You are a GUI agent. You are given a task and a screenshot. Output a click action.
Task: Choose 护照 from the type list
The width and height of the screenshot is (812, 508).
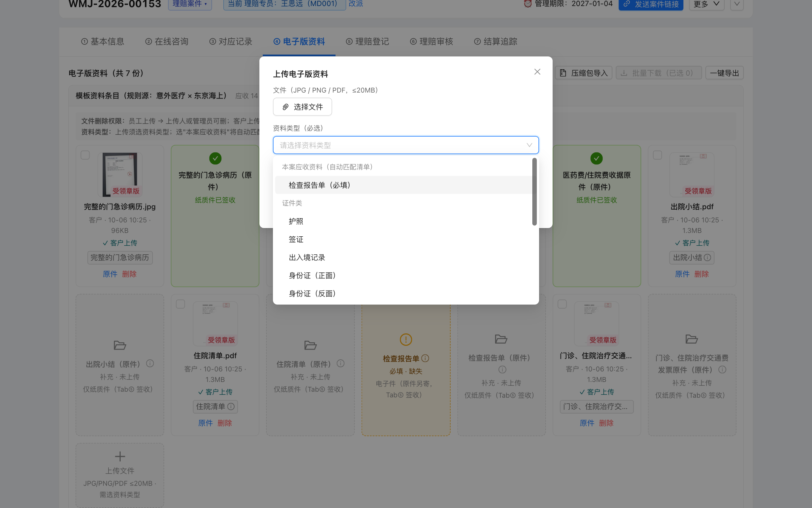pos(404,221)
